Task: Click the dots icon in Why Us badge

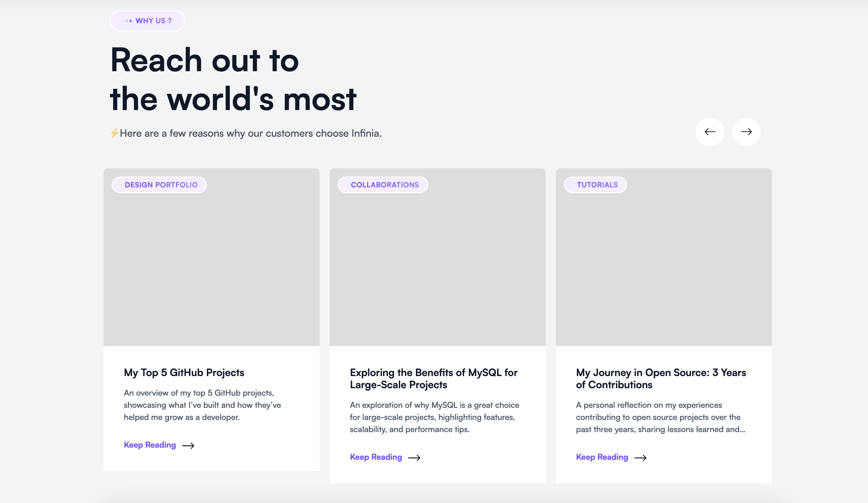Action: [x=128, y=21]
